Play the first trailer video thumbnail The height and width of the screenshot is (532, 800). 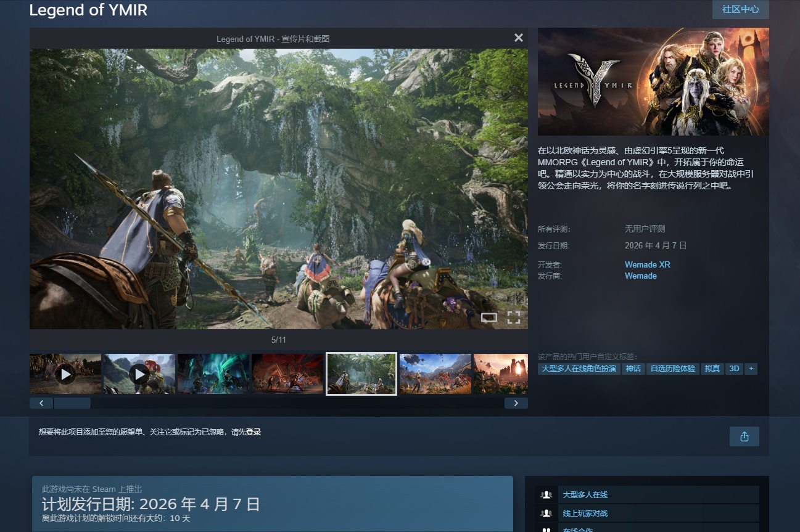[65, 374]
